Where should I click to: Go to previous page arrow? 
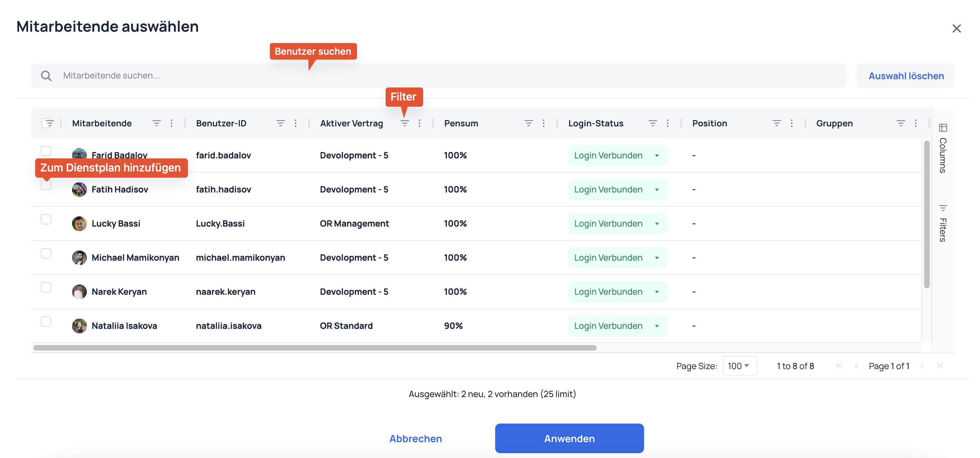tap(856, 366)
